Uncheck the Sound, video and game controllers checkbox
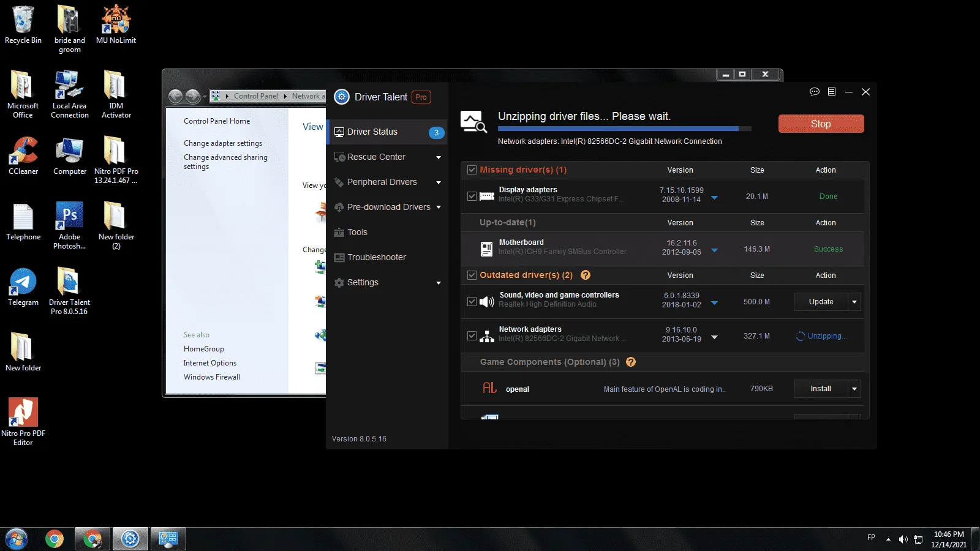The width and height of the screenshot is (980, 551). point(472,301)
